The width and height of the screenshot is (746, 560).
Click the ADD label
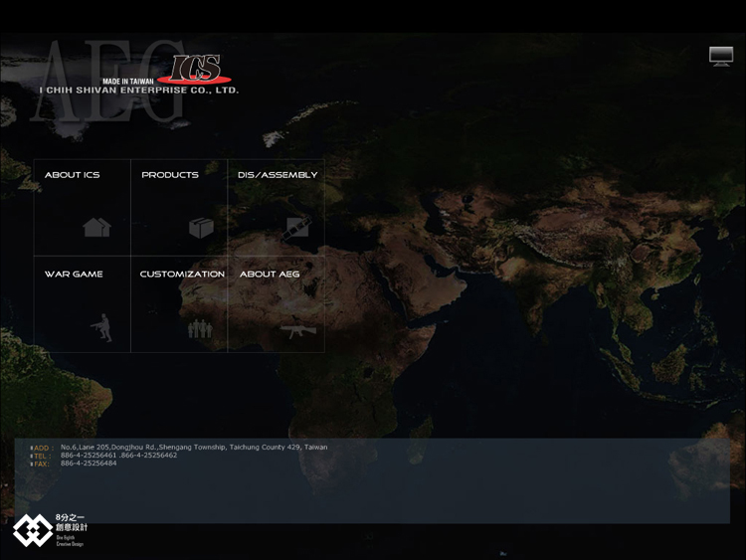pyautogui.click(x=44, y=448)
